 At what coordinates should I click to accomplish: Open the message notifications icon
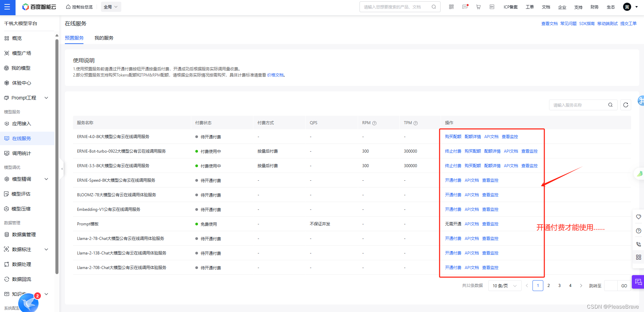click(465, 7)
